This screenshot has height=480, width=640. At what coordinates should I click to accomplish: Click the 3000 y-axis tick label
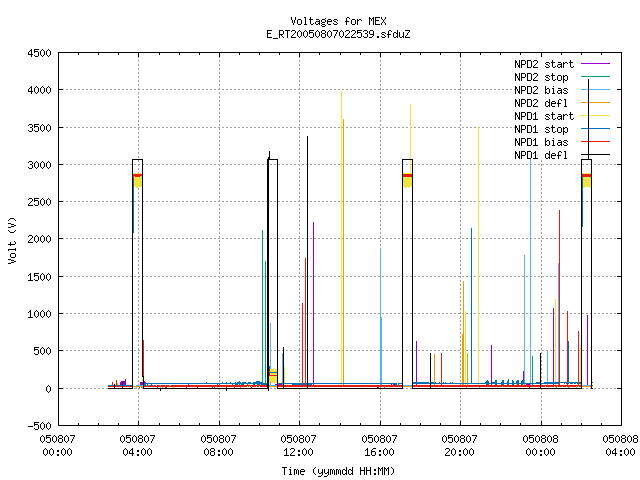[x=40, y=165]
